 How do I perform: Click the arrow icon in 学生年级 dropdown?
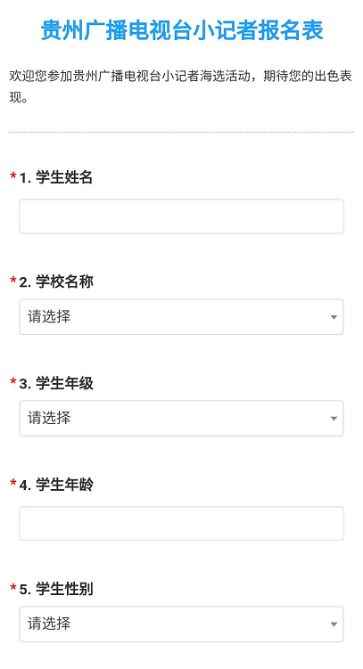334,419
